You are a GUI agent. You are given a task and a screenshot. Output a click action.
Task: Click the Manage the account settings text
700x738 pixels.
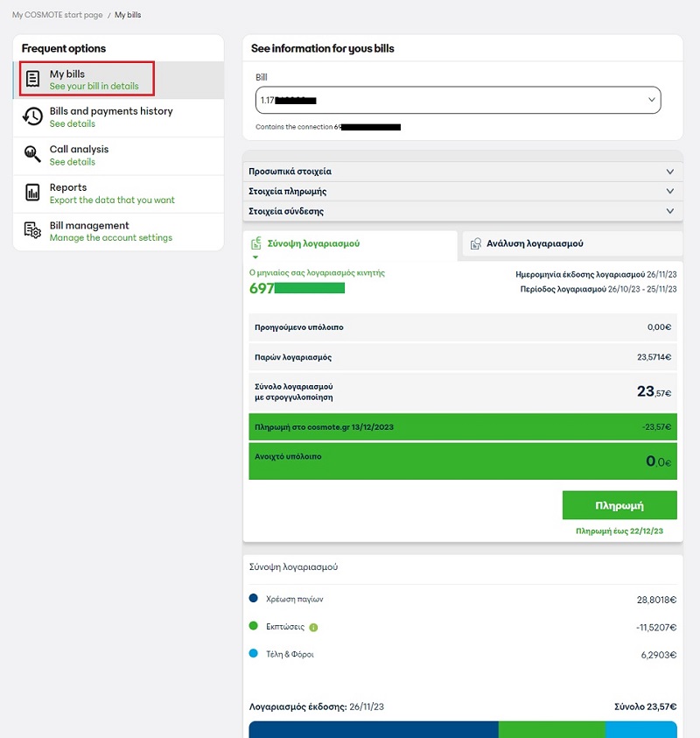pos(111,238)
